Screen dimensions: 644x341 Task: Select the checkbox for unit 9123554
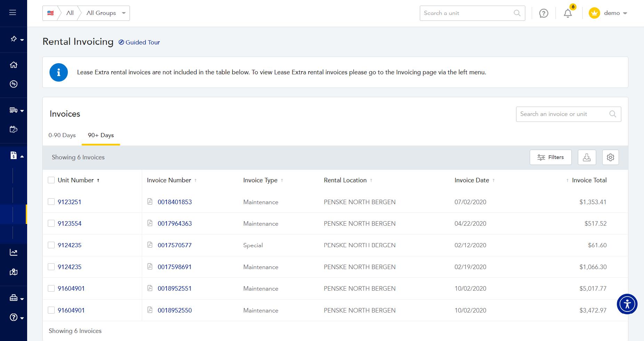point(51,223)
